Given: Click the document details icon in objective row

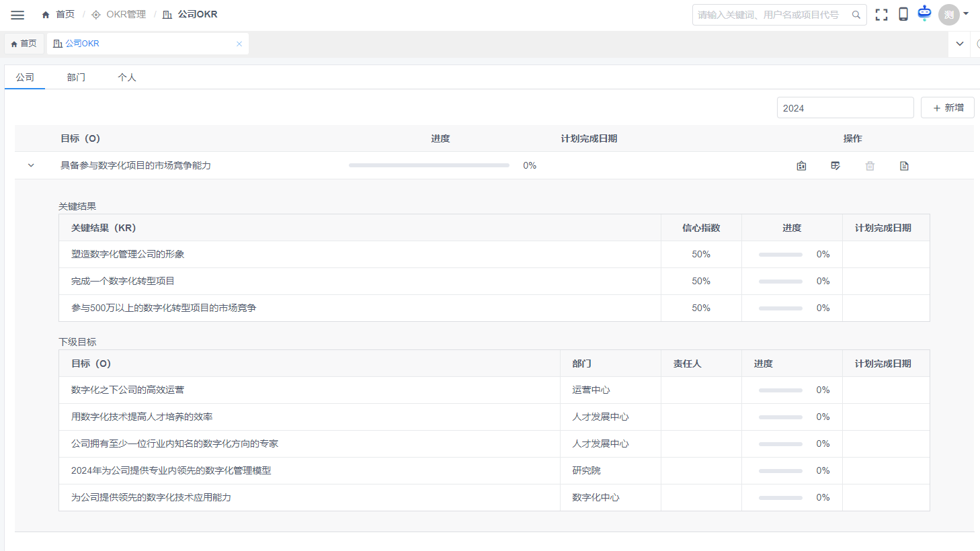Looking at the screenshot, I should click(x=904, y=166).
